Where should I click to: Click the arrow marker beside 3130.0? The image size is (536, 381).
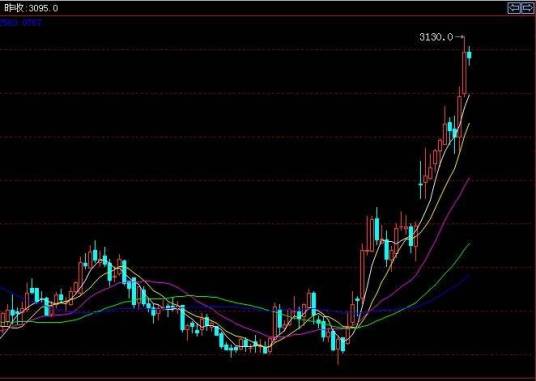click(x=460, y=37)
